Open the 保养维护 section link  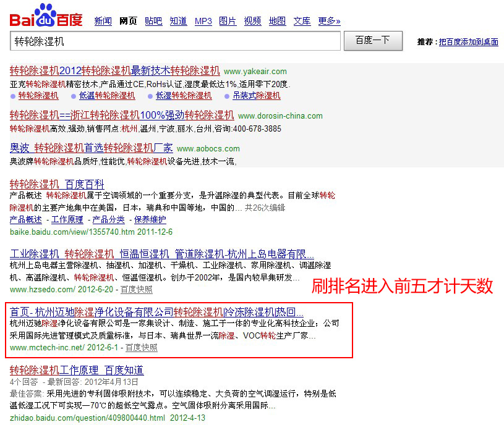pos(150,219)
